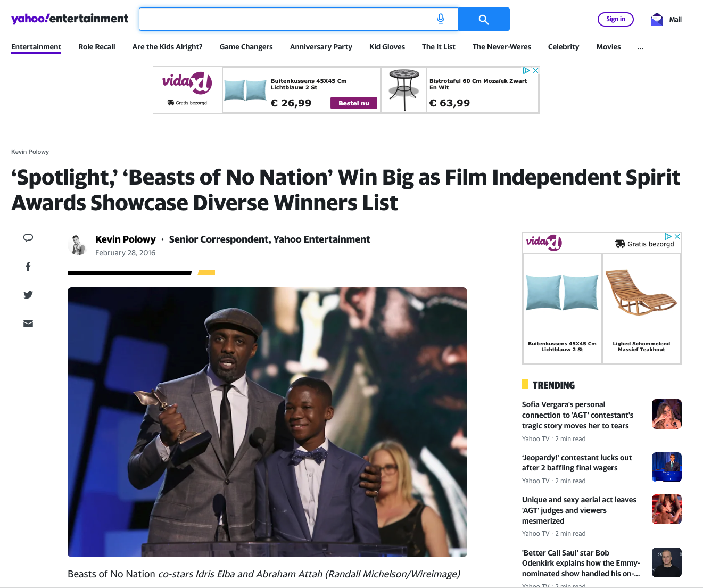The image size is (703, 588).
Task: Open the Sofia Vergara trending story
Action: 577,415
